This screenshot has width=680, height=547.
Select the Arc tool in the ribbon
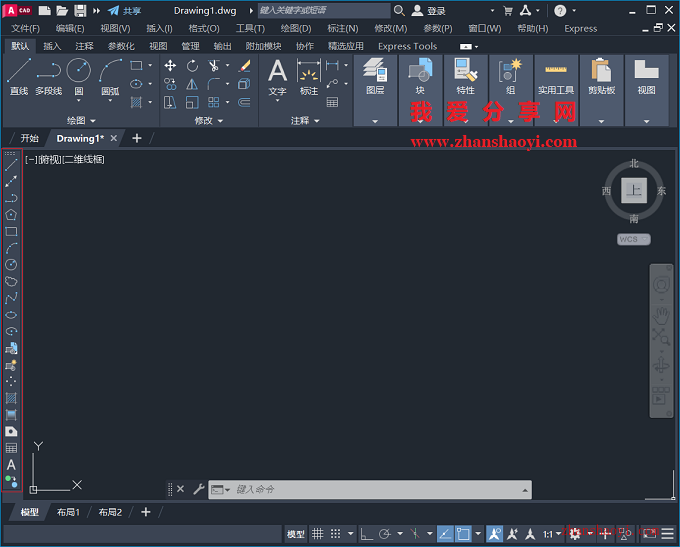click(x=110, y=78)
